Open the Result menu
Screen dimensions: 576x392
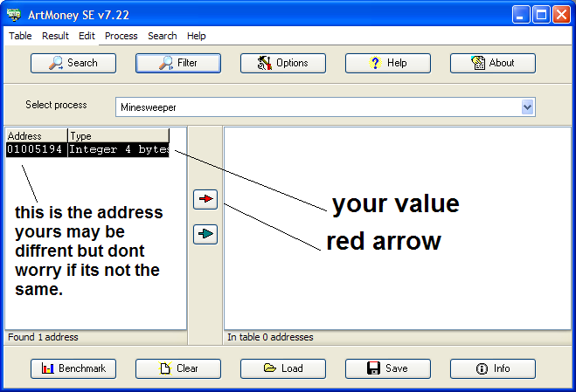pos(55,36)
